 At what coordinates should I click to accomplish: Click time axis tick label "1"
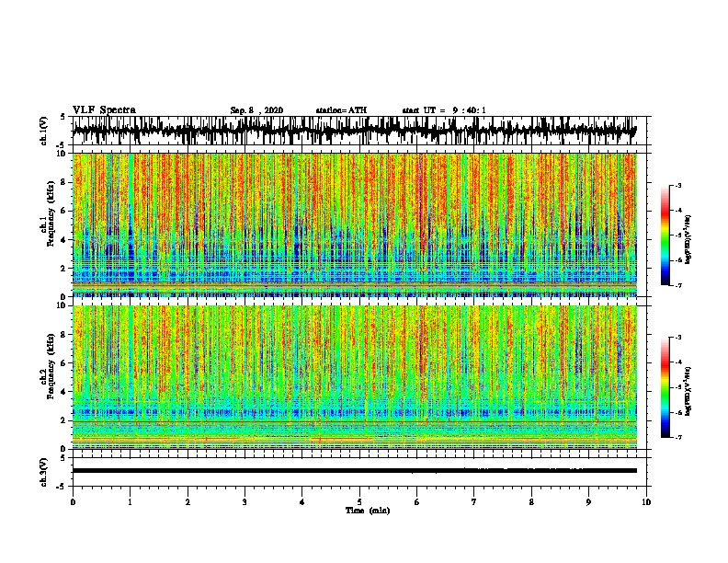(x=130, y=502)
